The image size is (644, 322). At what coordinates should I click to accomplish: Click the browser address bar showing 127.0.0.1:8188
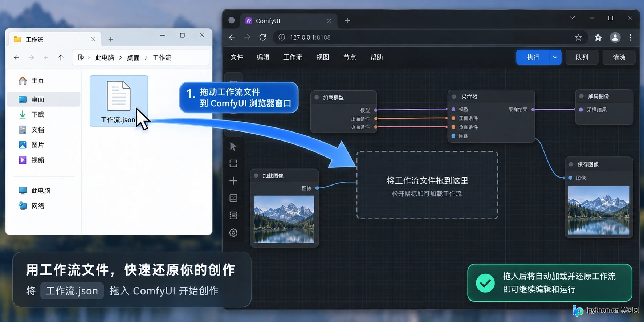pyautogui.click(x=430, y=37)
